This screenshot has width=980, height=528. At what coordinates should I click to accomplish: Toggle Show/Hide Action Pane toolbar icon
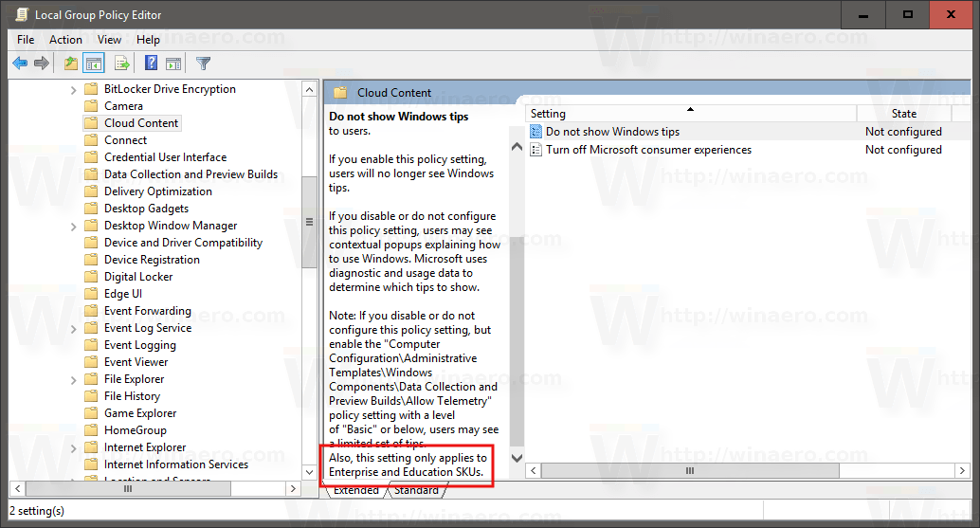pos(173,64)
